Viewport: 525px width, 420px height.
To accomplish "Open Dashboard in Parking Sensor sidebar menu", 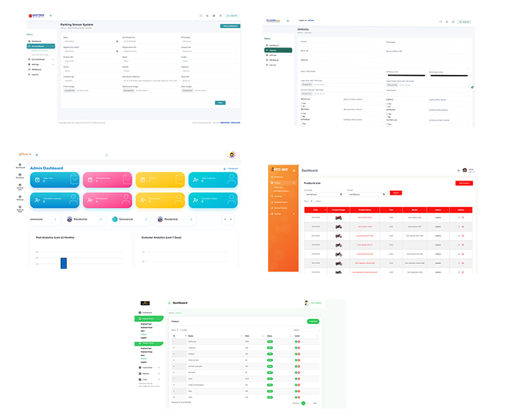I will coord(36,41).
